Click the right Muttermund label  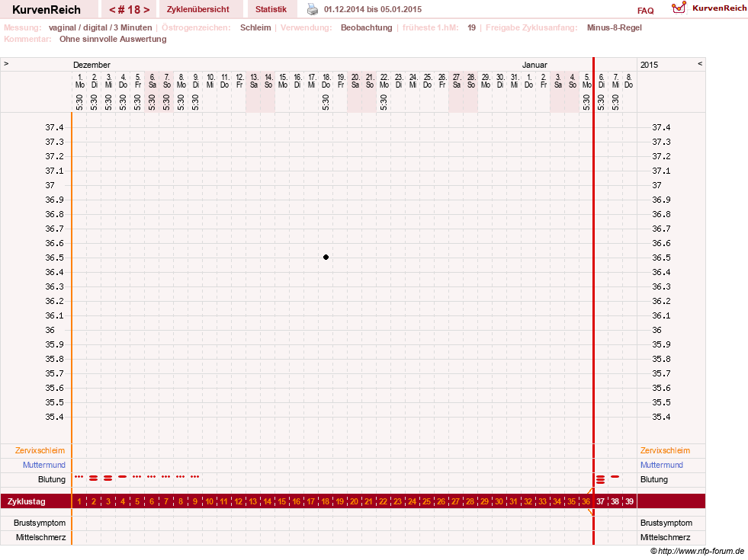[x=662, y=465]
